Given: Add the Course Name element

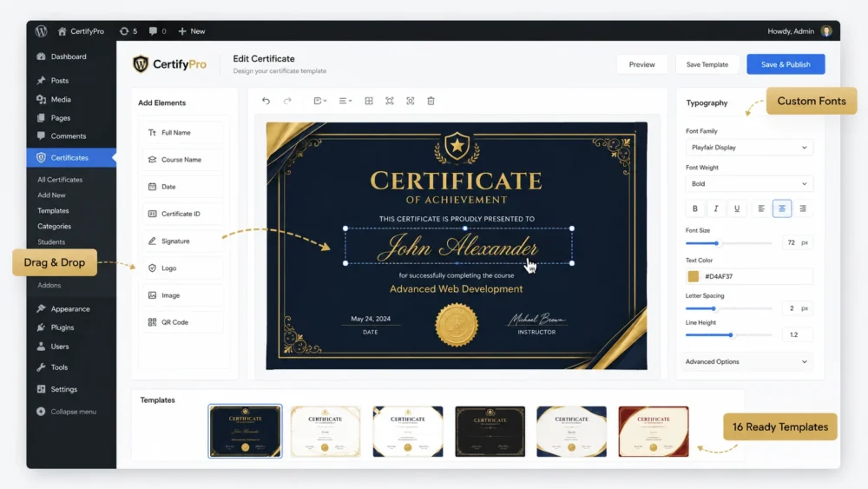Looking at the screenshot, I should click(183, 160).
